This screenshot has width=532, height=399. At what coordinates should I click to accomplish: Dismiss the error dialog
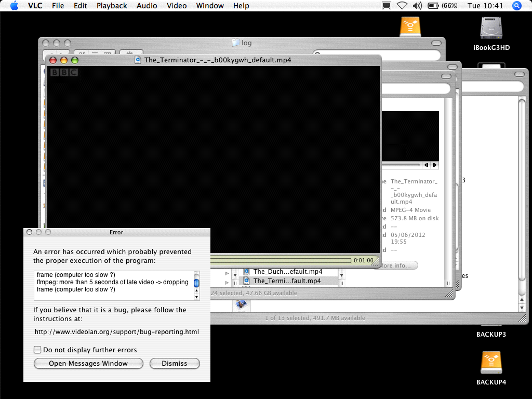coord(175,363)
